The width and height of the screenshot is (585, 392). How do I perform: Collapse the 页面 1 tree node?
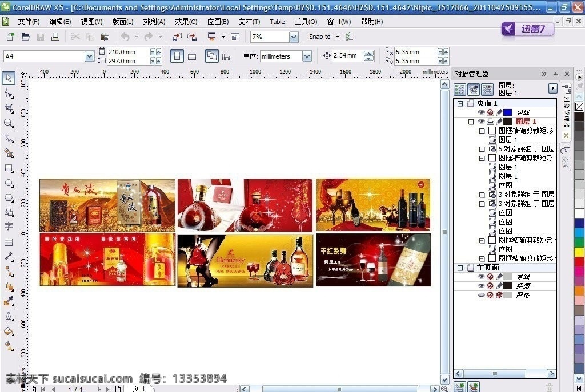coord(460,103)
